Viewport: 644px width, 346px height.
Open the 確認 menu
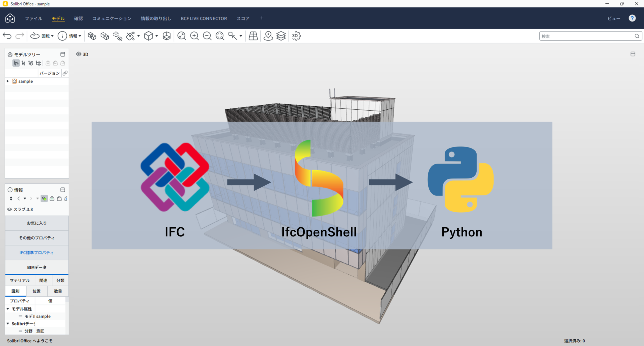pos(78,18)
